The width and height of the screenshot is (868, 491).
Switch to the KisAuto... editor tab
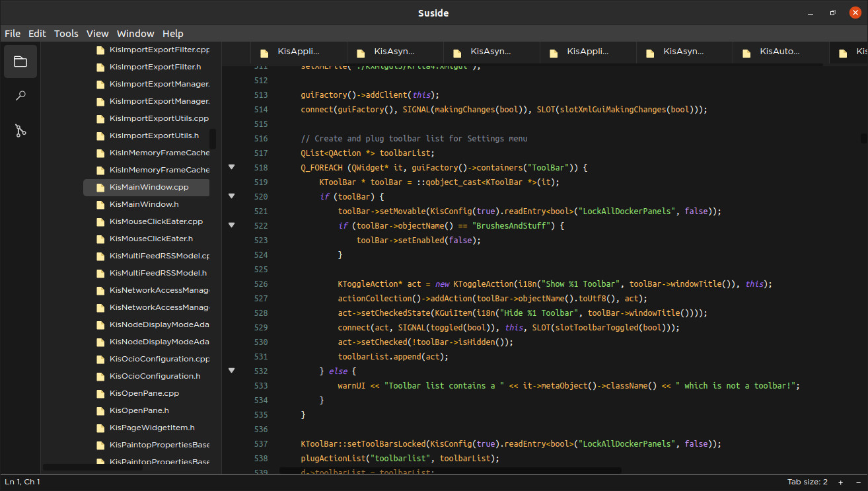tap(779, 52)
